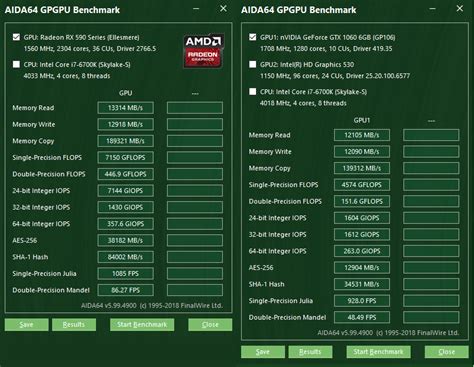Enable the GPU2 Intel HD Graphics 530 checkbox
Screen dimensions: 474x367
point(253,64)
